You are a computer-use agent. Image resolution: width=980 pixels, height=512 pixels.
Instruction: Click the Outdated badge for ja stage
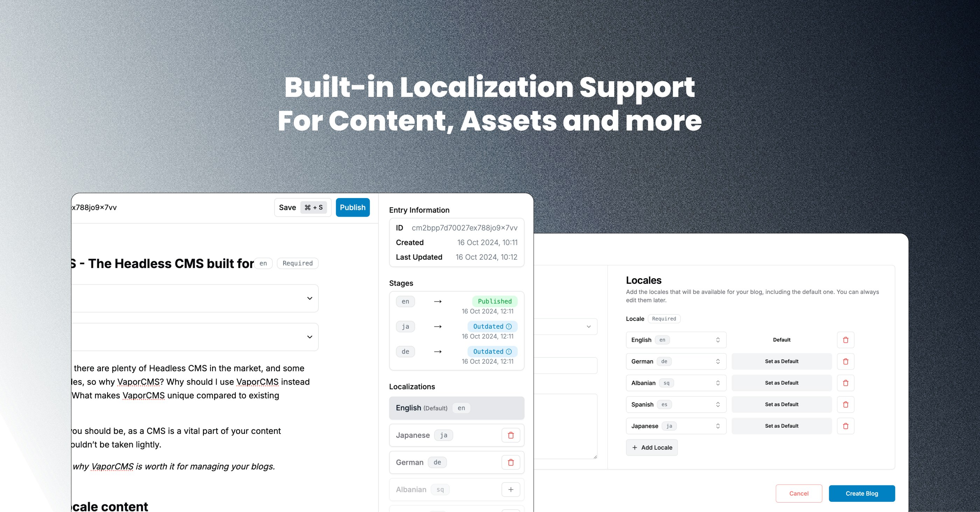[x=492, y=327]
